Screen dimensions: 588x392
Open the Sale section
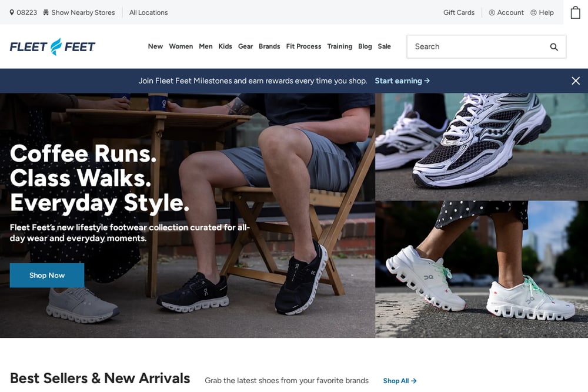(384, 46)
